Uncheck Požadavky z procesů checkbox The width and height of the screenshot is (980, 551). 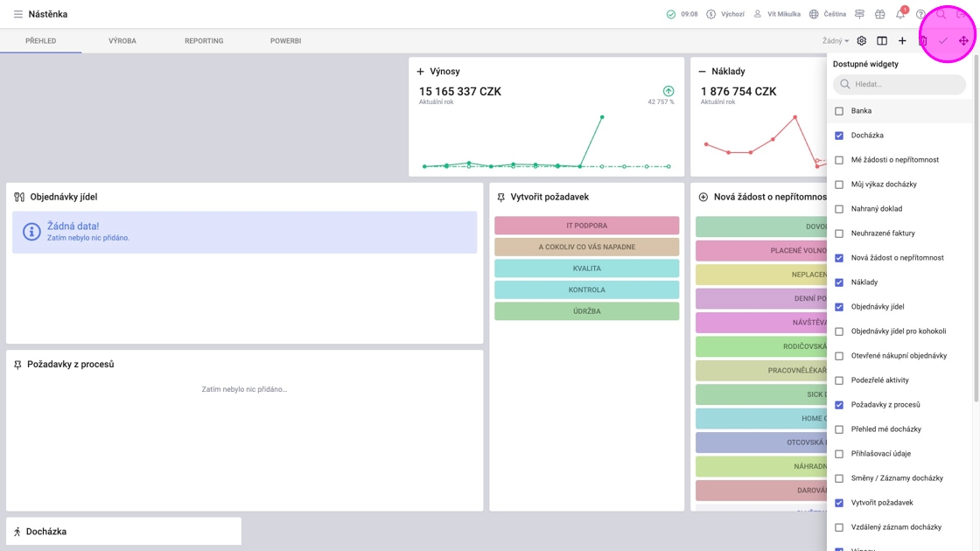(x=839, y=405)
